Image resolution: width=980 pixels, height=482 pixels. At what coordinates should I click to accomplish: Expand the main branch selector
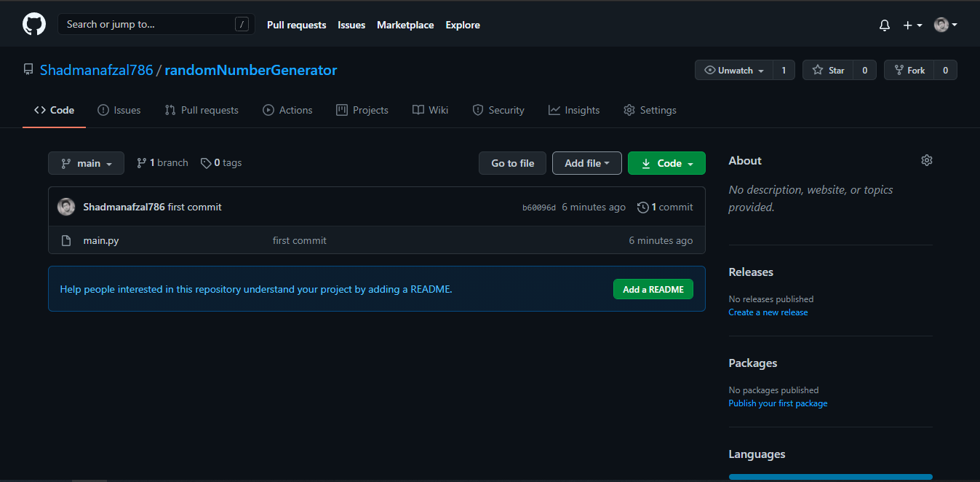tap(86, 163)
